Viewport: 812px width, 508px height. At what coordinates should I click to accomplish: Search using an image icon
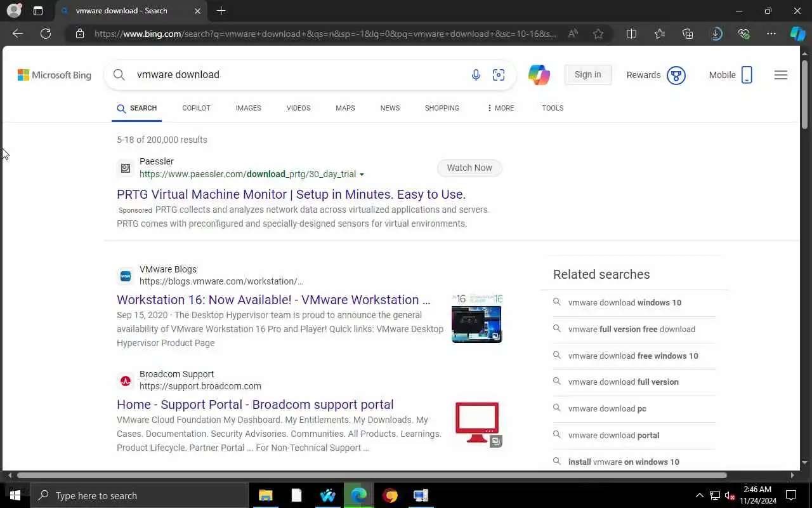(499, 75)
